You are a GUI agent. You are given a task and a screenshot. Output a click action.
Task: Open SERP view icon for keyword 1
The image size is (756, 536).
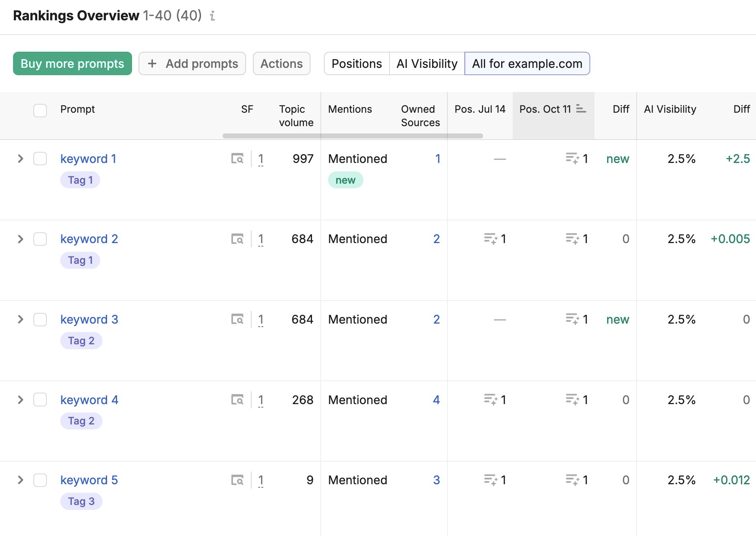[237, 158]
